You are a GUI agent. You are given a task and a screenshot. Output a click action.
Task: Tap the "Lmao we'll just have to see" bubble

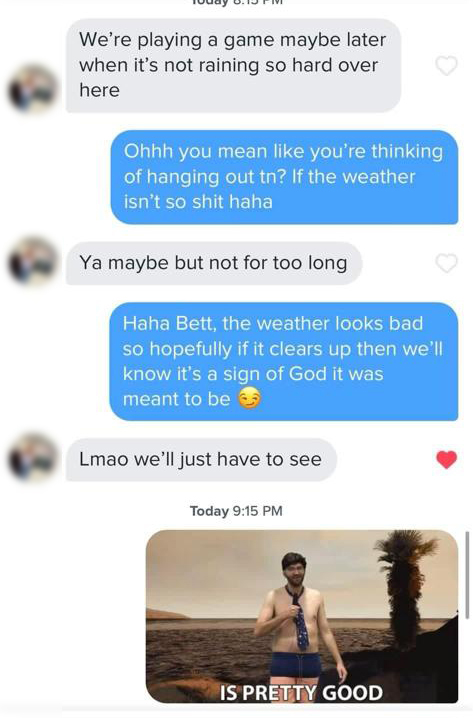201,460
